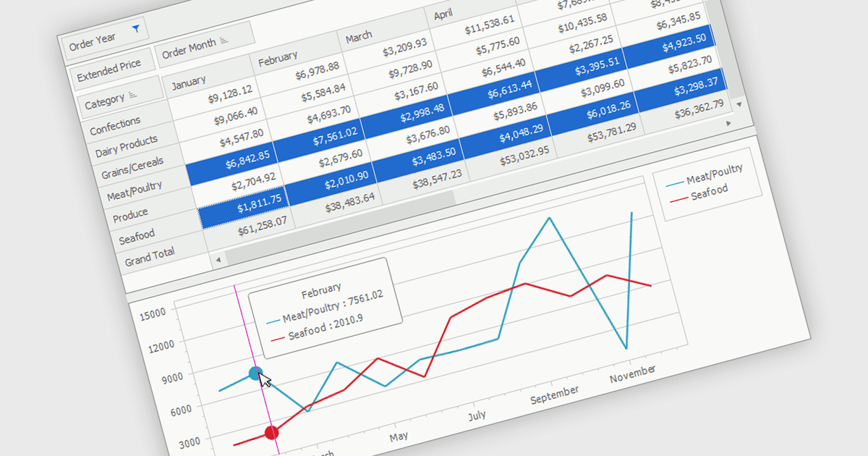Click the May axis label on chart
868x456 pixels.
[x=398, y=436]
